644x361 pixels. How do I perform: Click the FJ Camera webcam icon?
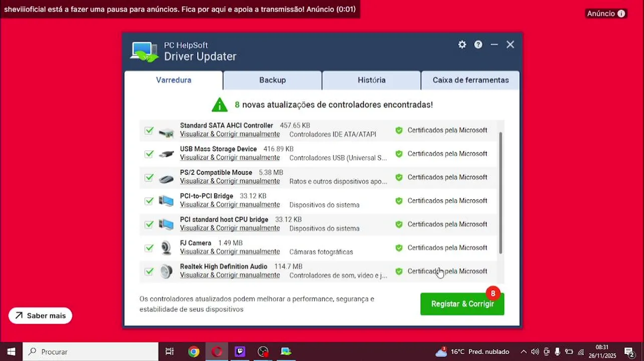tap(166, 248)
